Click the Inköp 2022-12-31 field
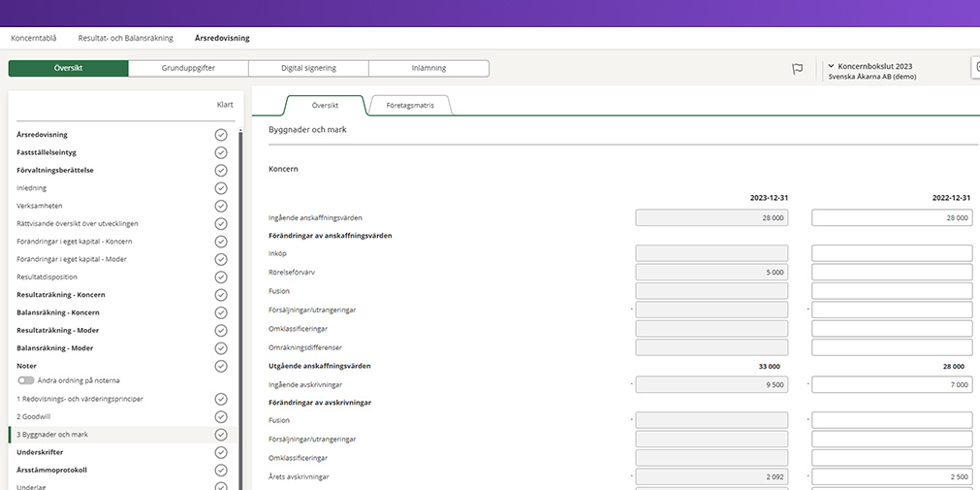980x490 pixels. (x=892, y=253)
